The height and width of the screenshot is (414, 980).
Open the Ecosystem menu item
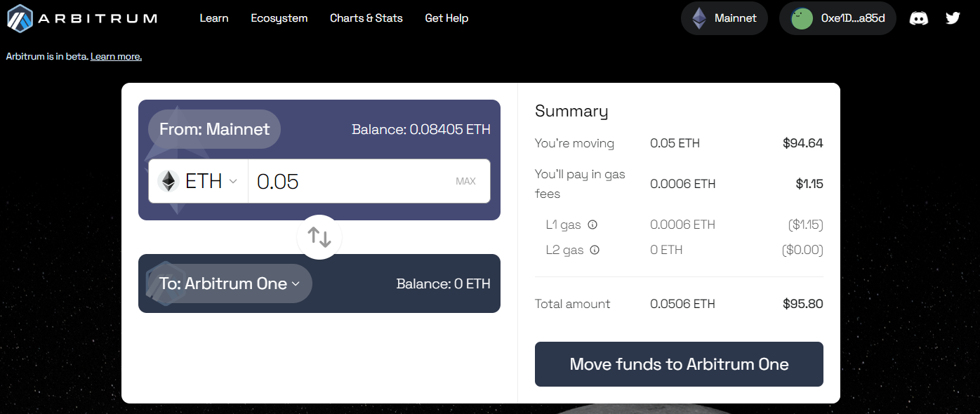point(279,18)
